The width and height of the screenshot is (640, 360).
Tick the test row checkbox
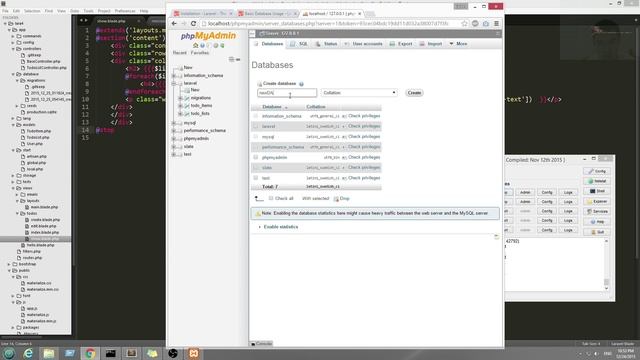click(x=256, y=178)
